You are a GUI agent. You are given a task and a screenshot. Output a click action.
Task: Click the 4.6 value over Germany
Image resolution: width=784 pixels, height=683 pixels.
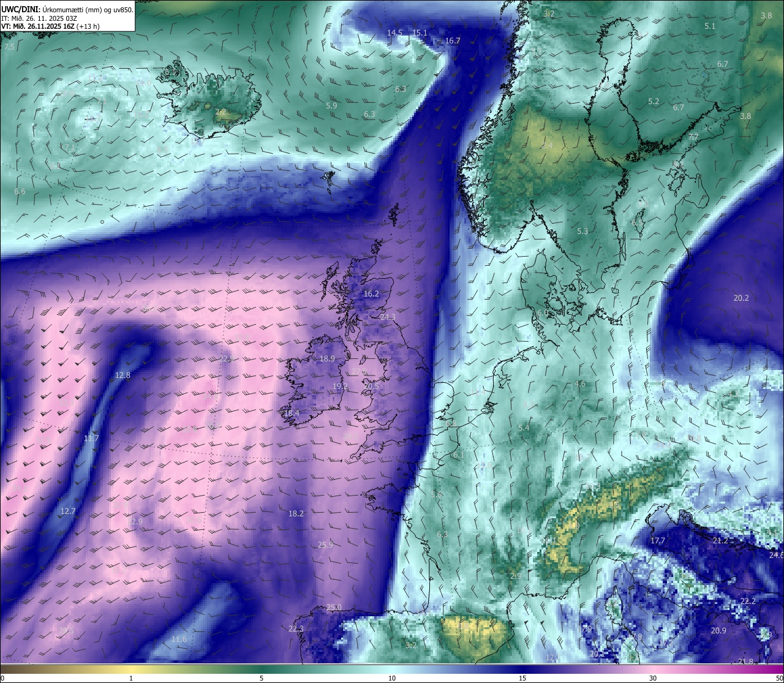pyautogui.click(x=580, y=384)
